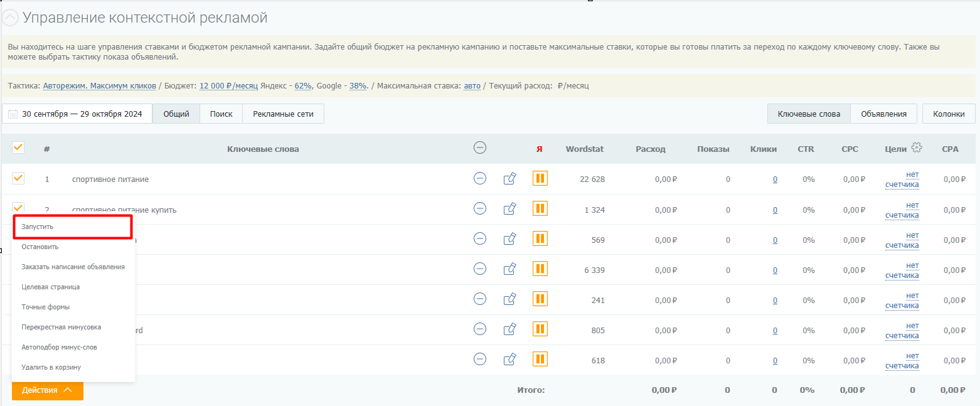The width and height of the screenshot is (980, 406).
Task: Click the pause icon in Wordstat 241 row
Action: pyautogui.click(x=540, y=299)
